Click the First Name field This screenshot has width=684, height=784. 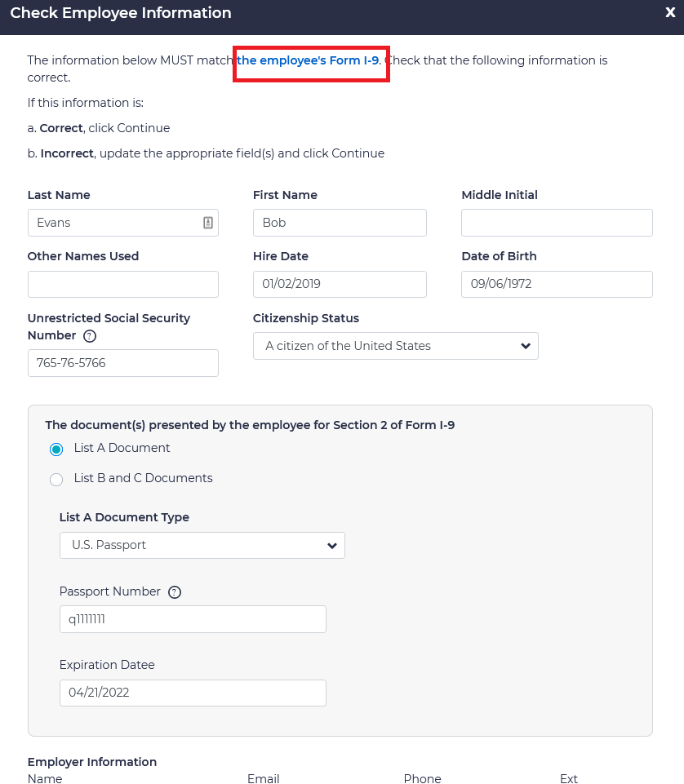pyautogui.click(x=340, y=223)
